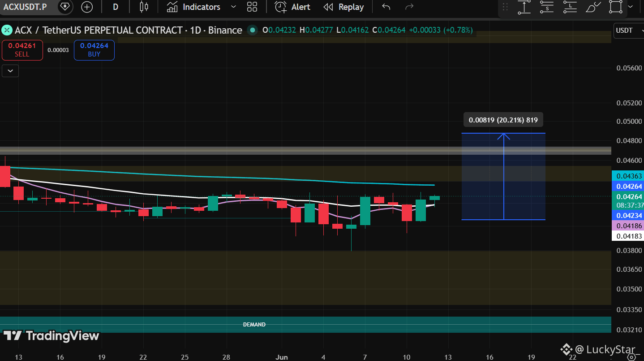Click the SELL 0.04261 button
This screenshot has height=361, width=644.
click(x=22, y=50)
